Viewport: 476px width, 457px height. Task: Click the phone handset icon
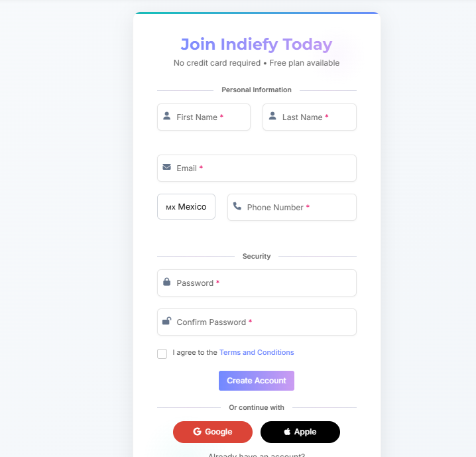[x=237, y=206]
